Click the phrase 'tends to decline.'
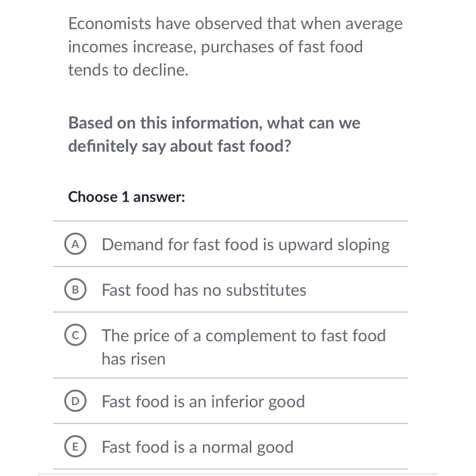The width and height of the screenshot is (476, 476). [x=128, y=70]
